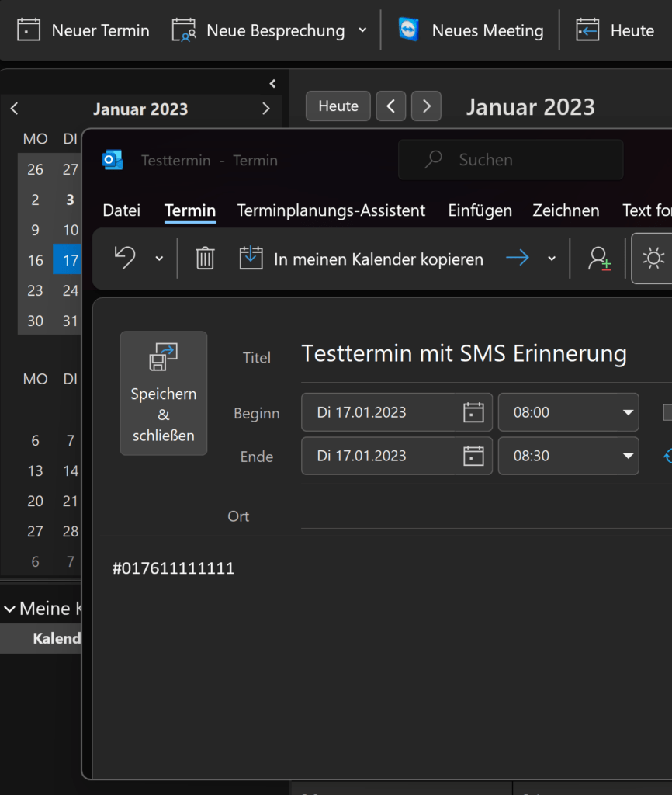672x795 pixels.
Task: Open the 08:30 end time dropdown
Action: tap(629, 456)
